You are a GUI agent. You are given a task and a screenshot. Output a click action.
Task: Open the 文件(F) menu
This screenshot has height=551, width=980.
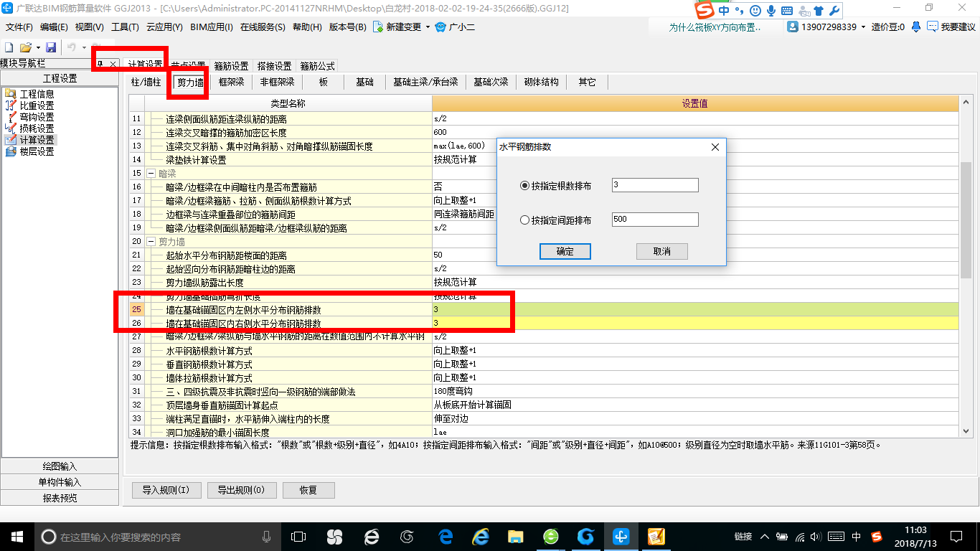pyautogui.click(x=19, y=27)
